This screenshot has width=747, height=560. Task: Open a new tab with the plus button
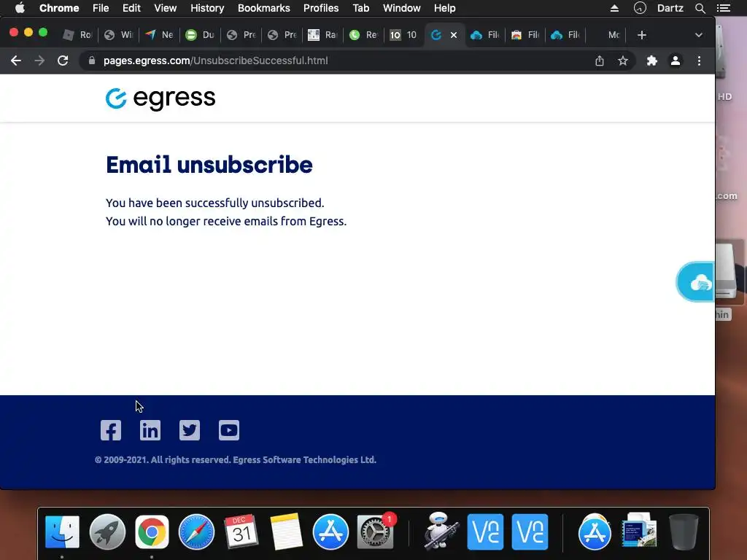(642, 35)
